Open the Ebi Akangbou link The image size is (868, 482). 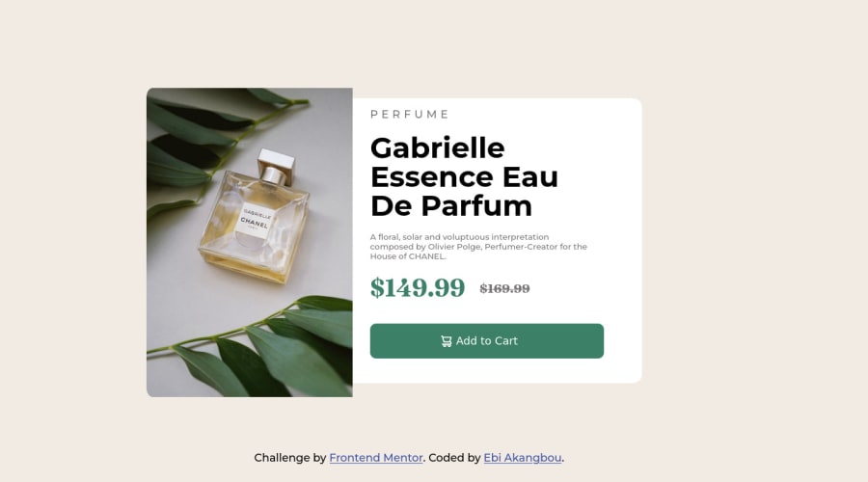point(523,458)
